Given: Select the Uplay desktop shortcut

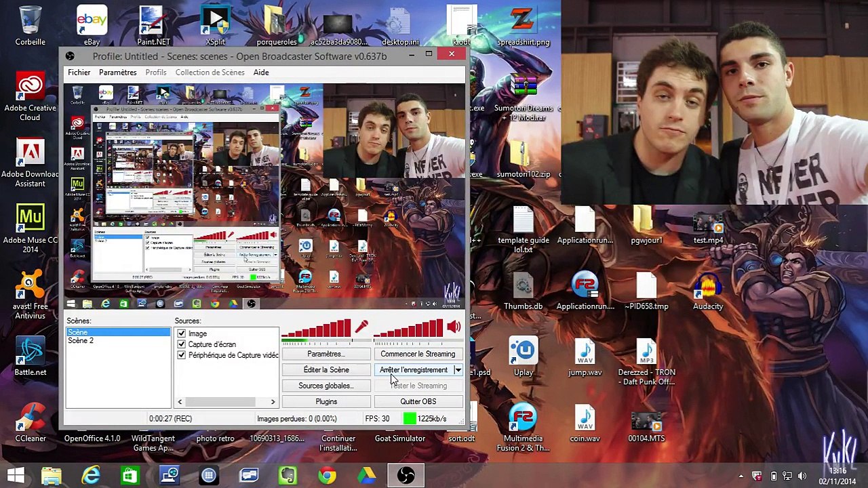Looking at the screenshot, I should (x=523, y=357).
